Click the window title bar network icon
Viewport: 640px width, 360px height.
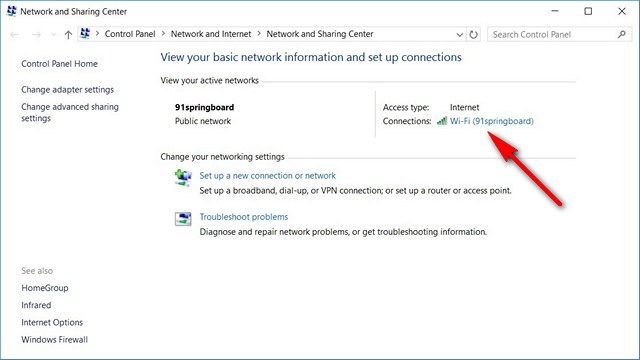[x=11, y=11]
